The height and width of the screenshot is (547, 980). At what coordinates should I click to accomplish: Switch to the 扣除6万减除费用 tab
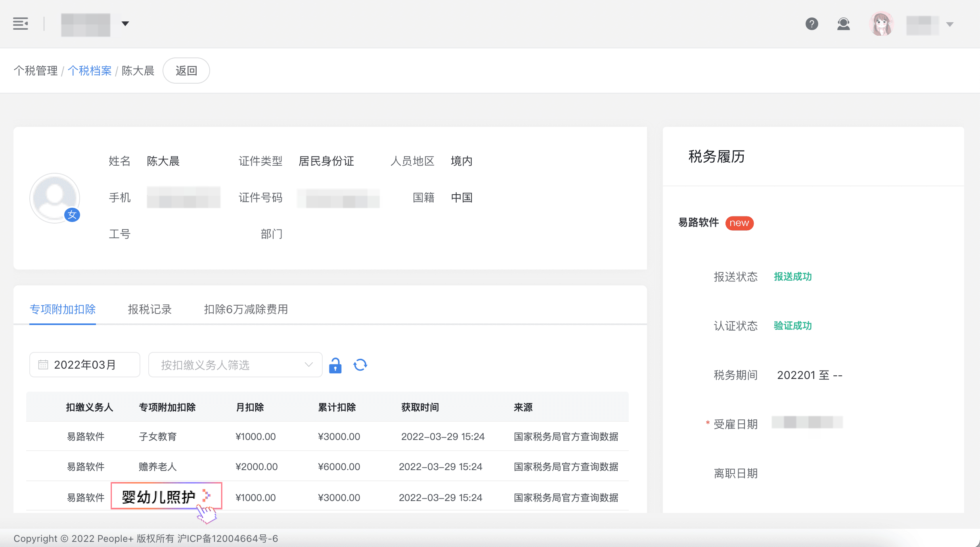246,309
